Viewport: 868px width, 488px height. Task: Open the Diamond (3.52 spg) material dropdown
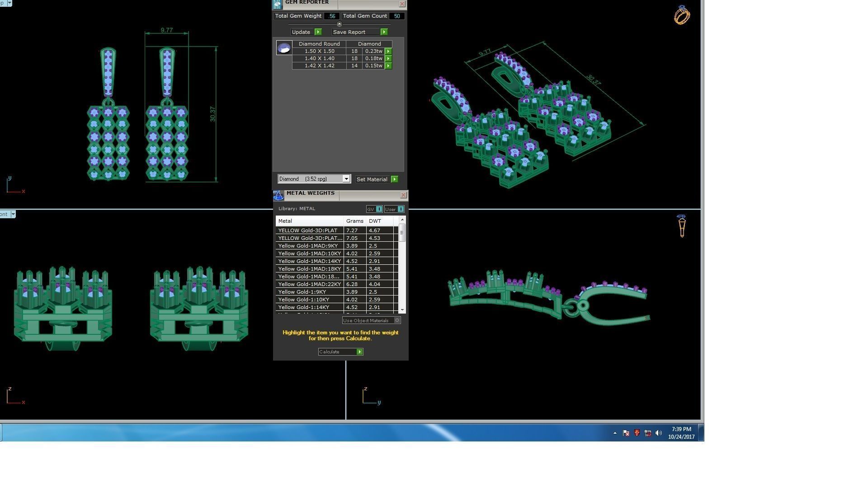[346, 179]
